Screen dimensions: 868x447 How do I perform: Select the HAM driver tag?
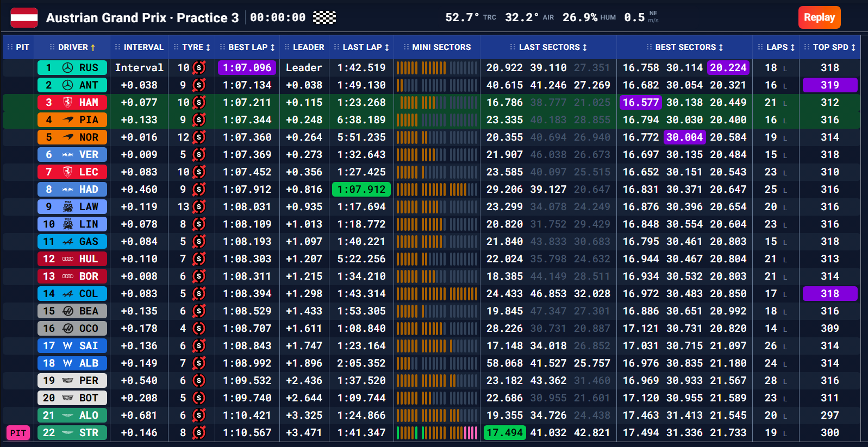(x=72, y=102)
